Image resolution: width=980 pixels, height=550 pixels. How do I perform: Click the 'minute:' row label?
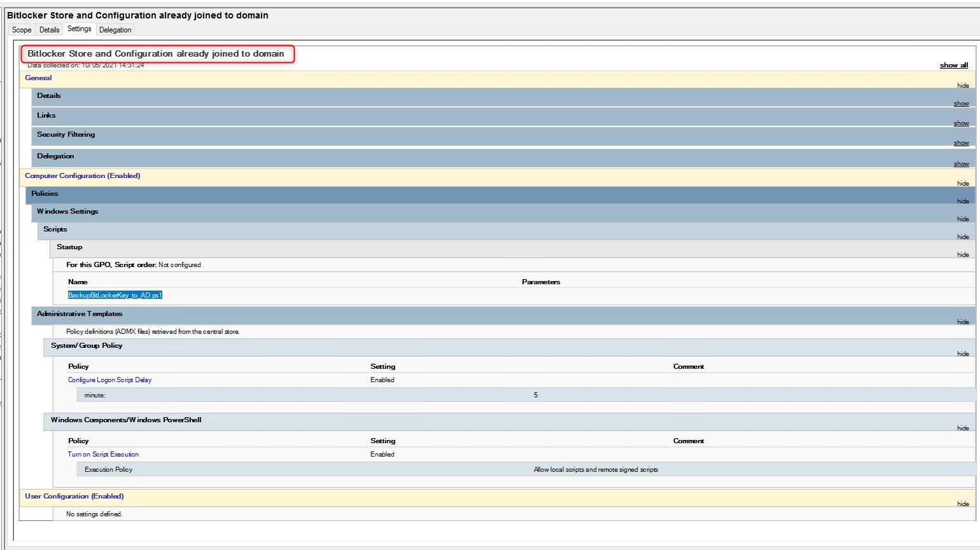point(95,395)
